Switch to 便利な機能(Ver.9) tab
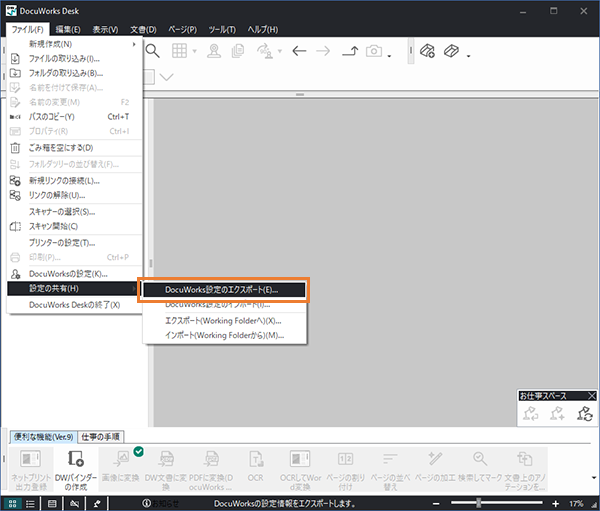 click(x=43, y=436)
